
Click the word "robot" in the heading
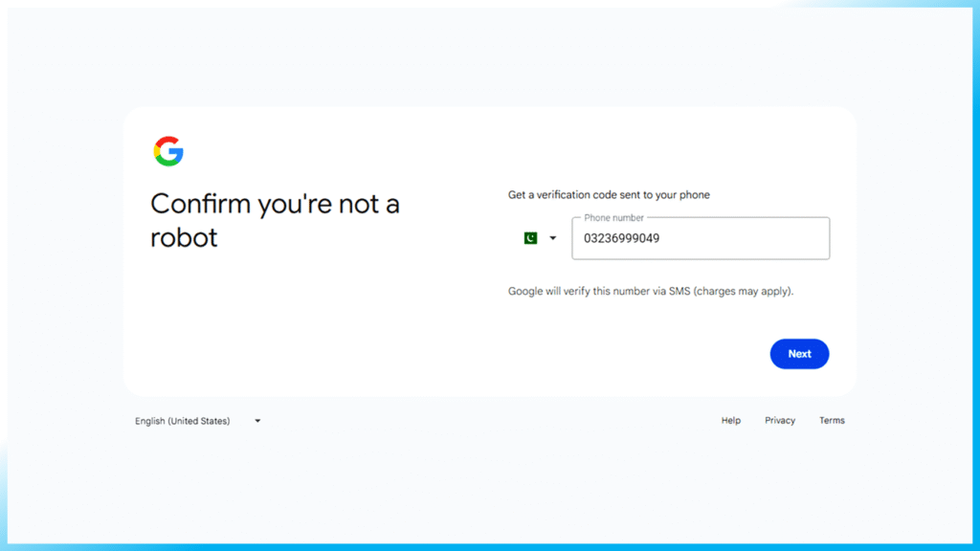click(x=184, y=237)
